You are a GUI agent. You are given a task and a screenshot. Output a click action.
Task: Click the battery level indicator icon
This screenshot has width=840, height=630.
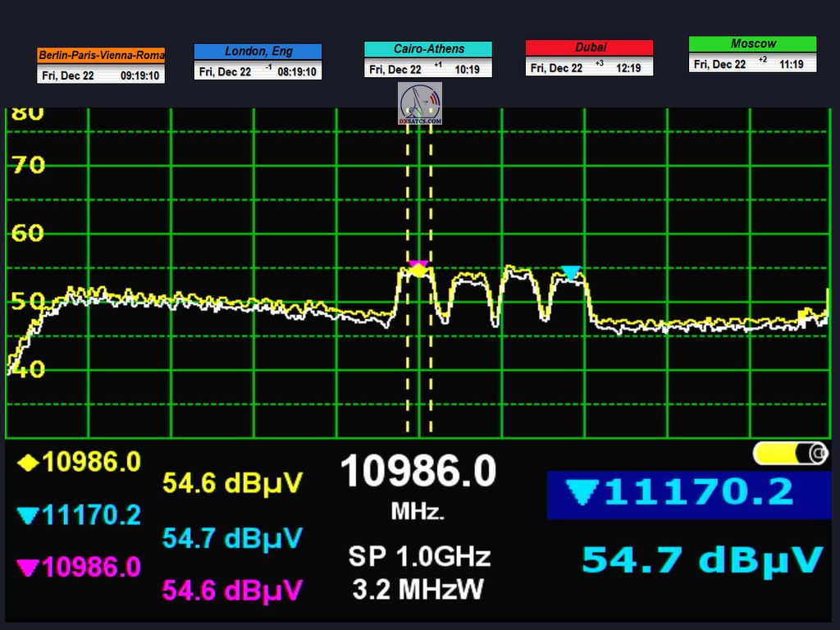tap(790, 453)
